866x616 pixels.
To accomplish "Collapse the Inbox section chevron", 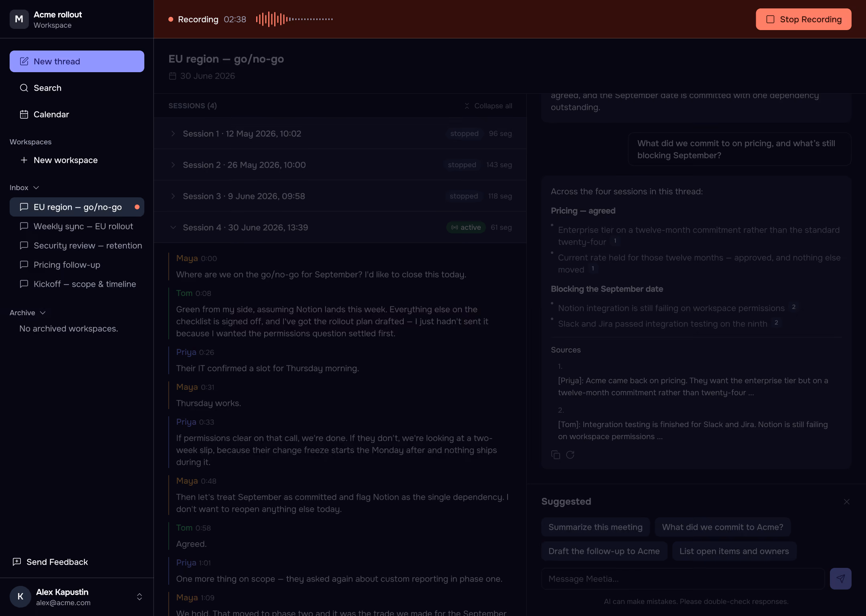I will (36, 188).
